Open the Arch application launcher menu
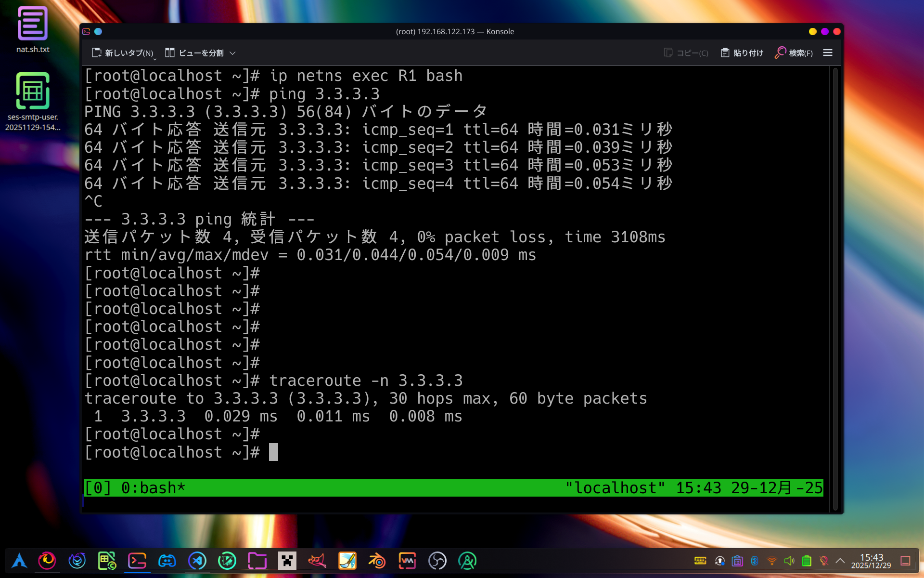Viewport: 924px width, 578px height. click(19, 561)
